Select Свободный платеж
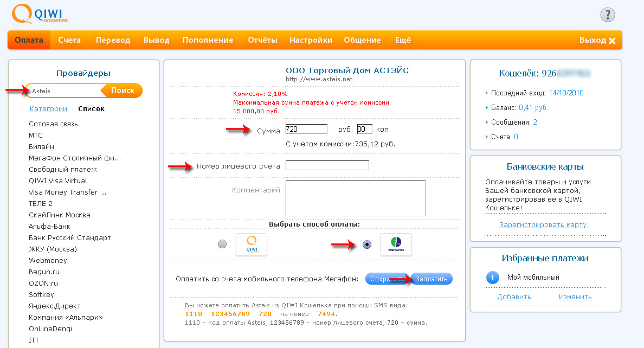This screenshot has width=644, height=348. [62, 169]
